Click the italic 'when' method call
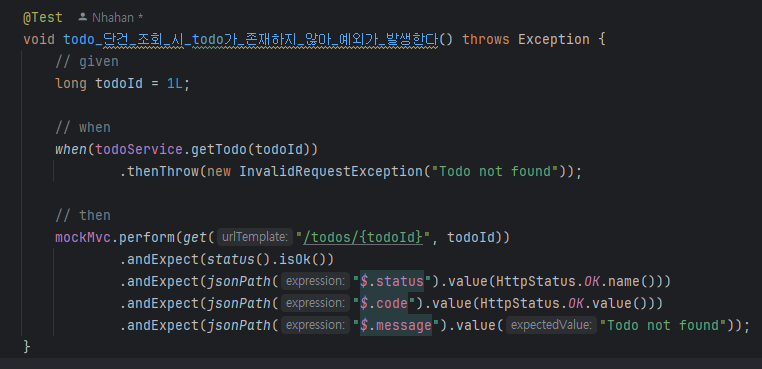The width and height of the screenshot is (762, 369). (x=71, y=149)
